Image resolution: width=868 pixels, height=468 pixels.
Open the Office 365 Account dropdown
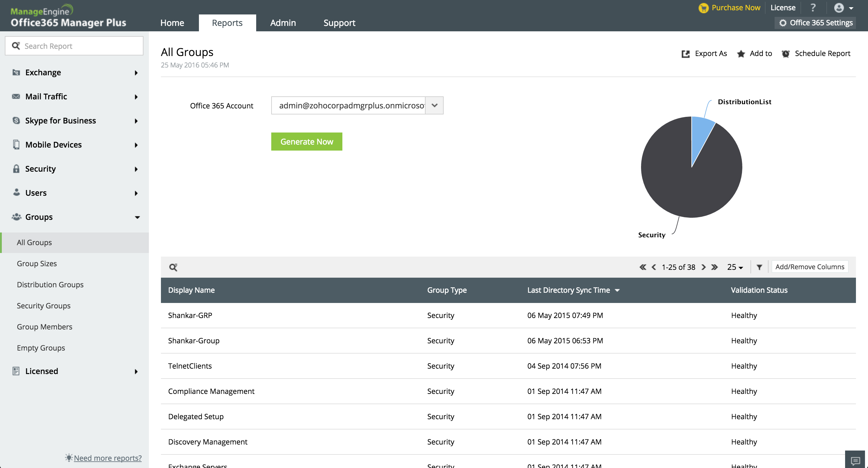pos(434,105)
